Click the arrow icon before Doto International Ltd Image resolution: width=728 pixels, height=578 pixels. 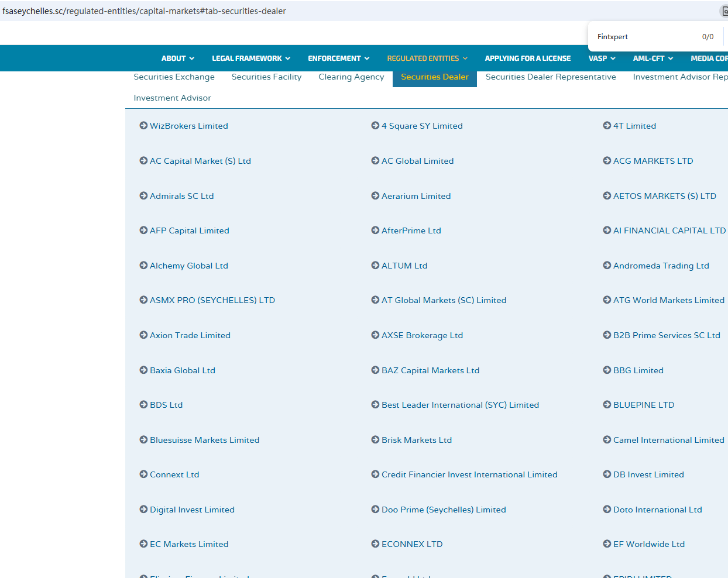pyautogui.click(x=607, y=510)
